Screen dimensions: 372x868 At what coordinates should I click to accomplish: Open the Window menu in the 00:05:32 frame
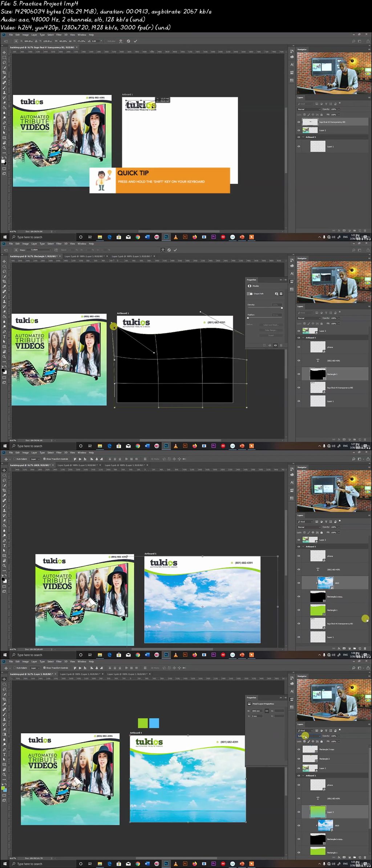pos(82,453)
